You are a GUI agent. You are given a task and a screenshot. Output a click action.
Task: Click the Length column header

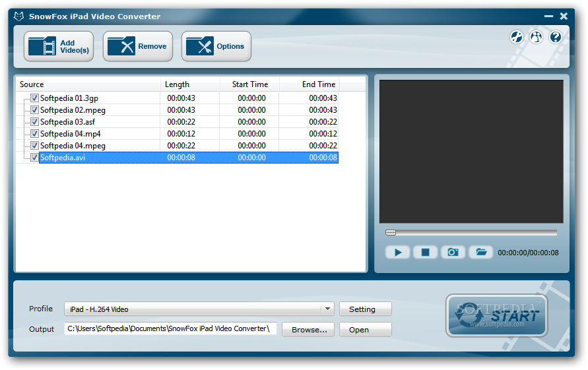click(x=191, y=84)
